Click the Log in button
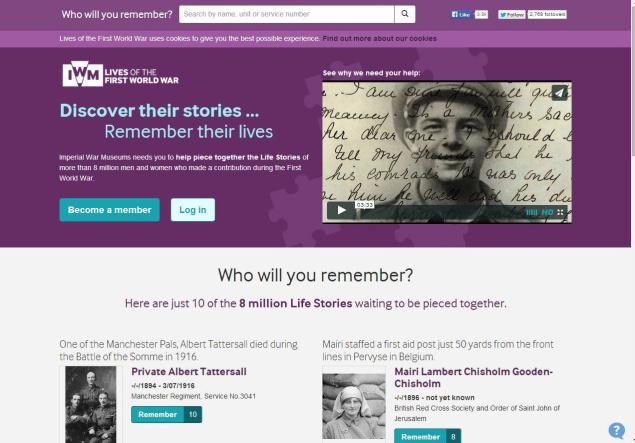The width and height of the screenshot is (635, 443). pos(193,210)
